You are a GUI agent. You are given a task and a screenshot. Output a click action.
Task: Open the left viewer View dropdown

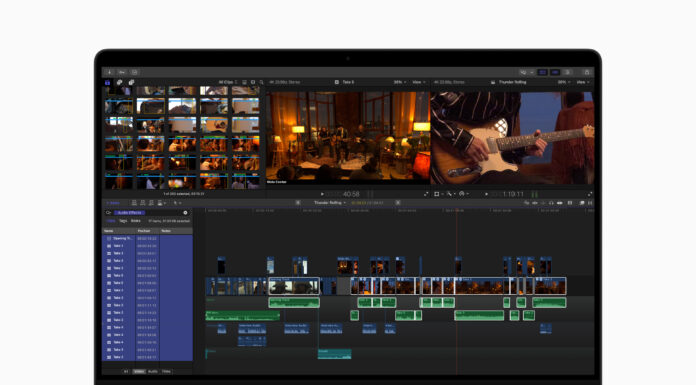pyautogui.click(x=419, y=82)
